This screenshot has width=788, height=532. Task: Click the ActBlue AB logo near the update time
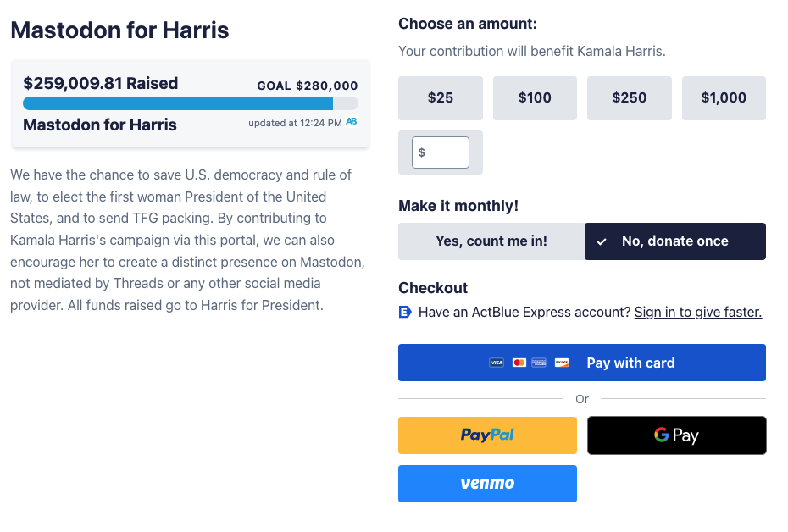click(x=350, y=122)
